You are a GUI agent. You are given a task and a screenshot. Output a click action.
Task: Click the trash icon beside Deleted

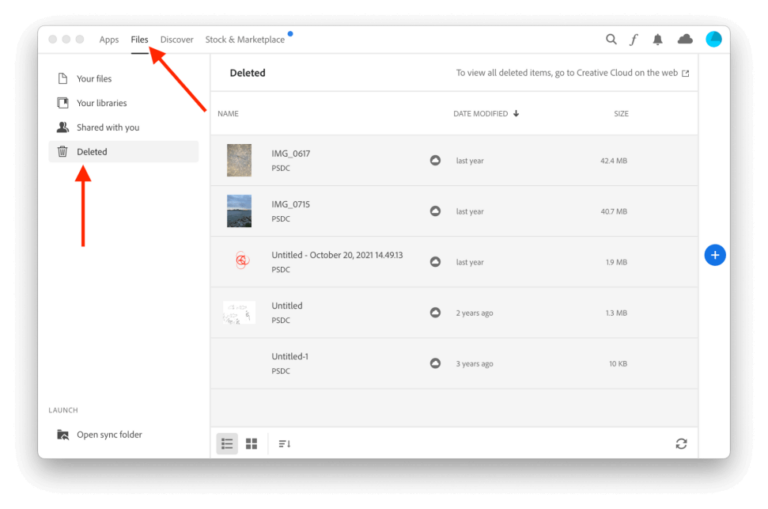pos(62,151)
